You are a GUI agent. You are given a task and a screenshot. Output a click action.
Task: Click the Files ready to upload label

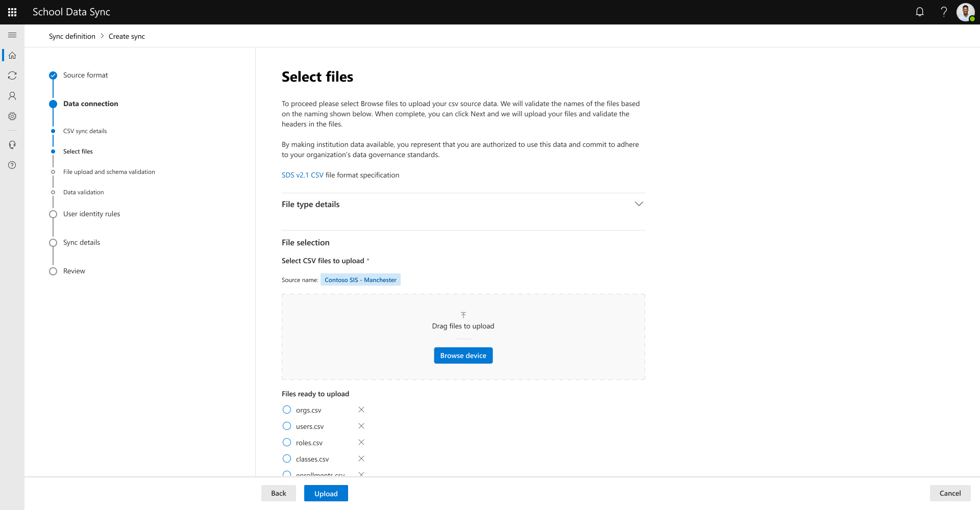click(315, 394)
